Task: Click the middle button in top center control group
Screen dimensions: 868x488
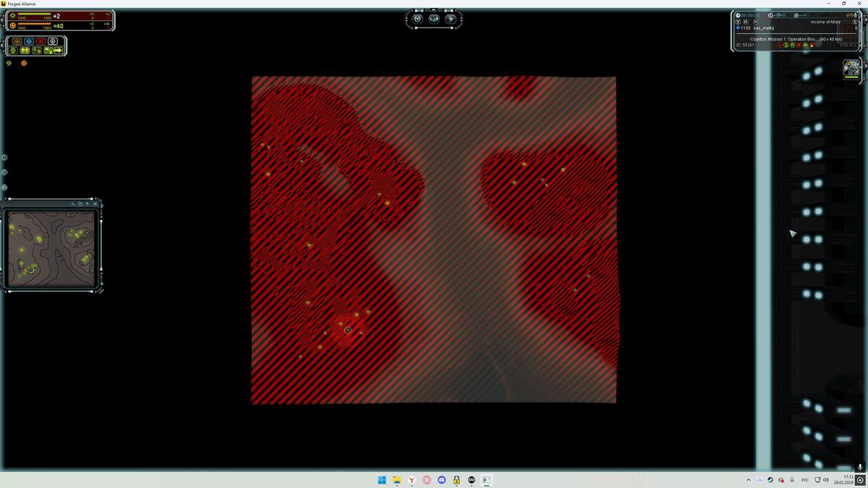Action: 434,19
